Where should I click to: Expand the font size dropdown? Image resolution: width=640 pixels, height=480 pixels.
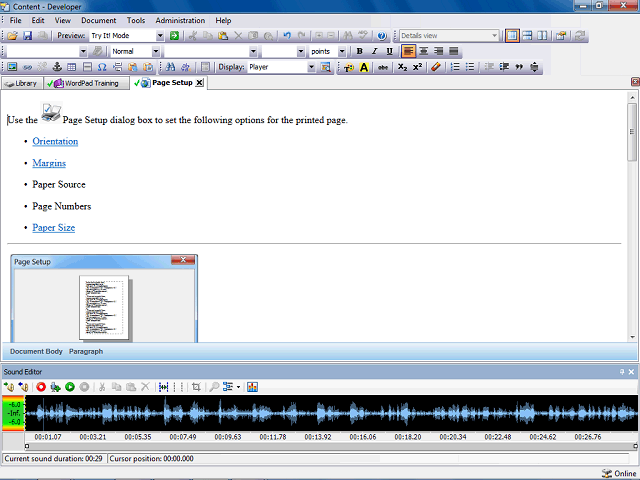(x=301, y=51)
